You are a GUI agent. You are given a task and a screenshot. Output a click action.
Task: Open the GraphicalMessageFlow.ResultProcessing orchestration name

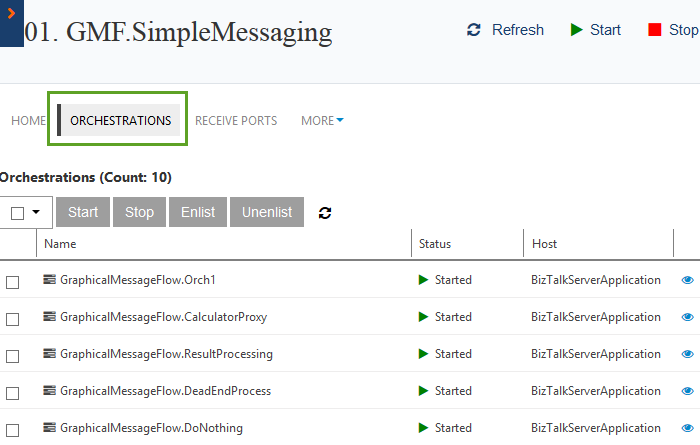[x=166, y=354]
